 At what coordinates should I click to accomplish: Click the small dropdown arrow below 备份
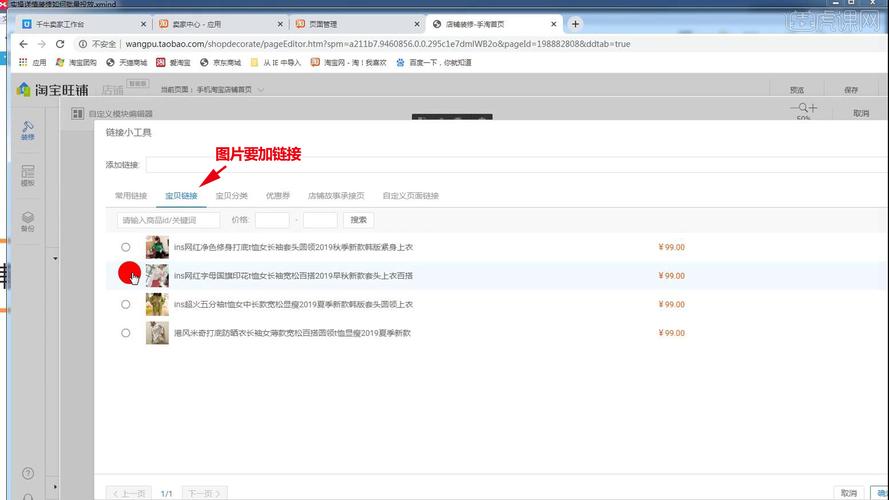point(55,259)
